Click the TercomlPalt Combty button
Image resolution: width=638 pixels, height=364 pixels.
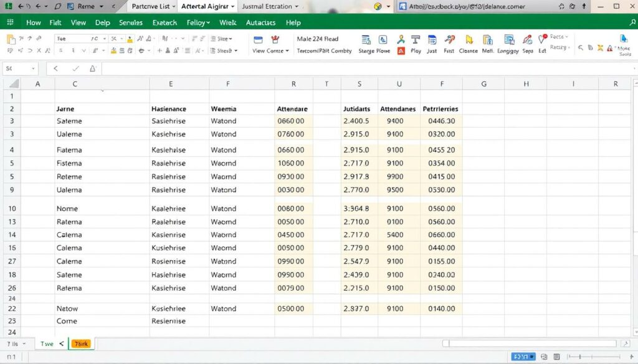point(324,51)
